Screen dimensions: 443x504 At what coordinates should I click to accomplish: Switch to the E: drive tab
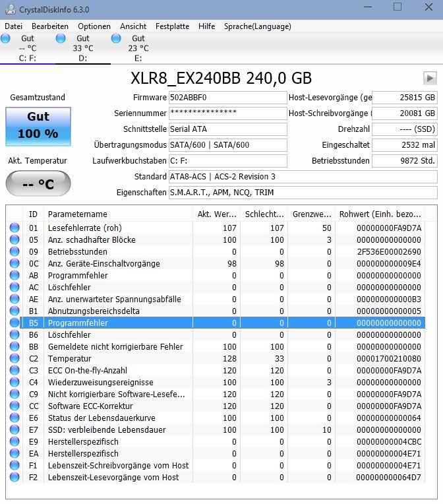(x=138, y=48)
